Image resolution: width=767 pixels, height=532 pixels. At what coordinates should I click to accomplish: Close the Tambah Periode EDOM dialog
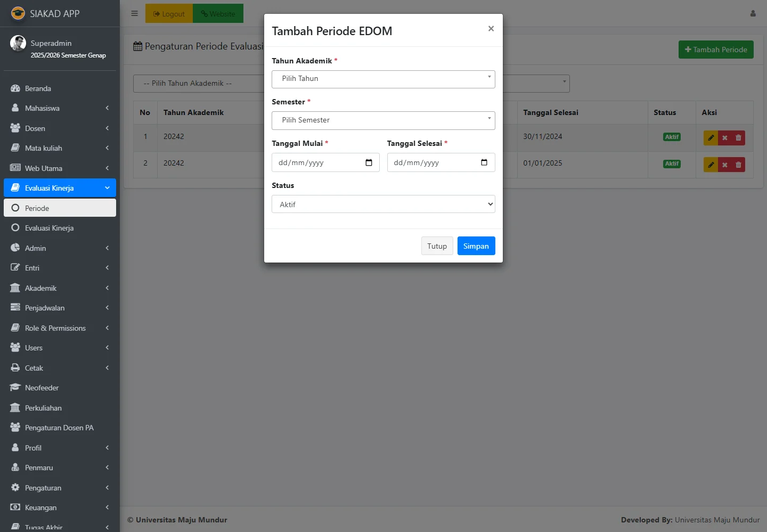[x=491, y=29]
